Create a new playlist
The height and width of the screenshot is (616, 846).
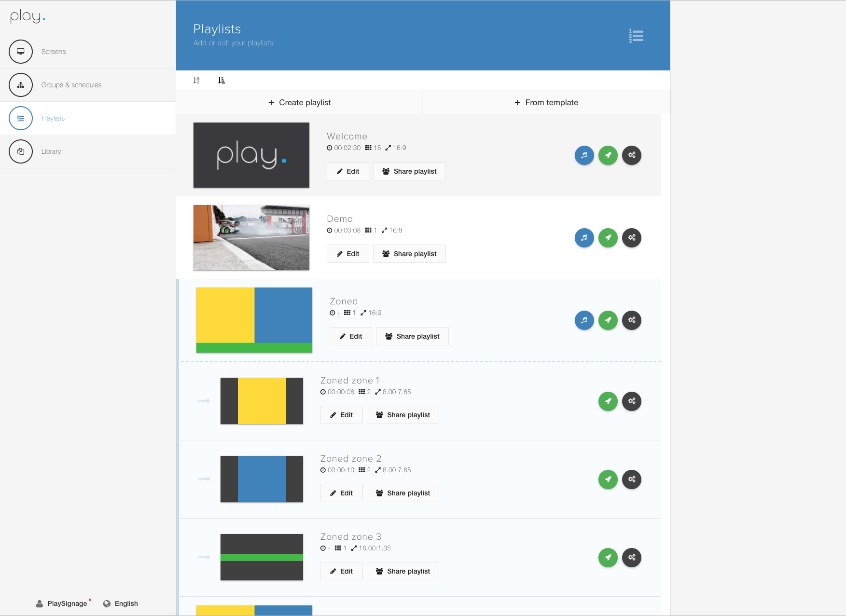click(x=299, y=102)
